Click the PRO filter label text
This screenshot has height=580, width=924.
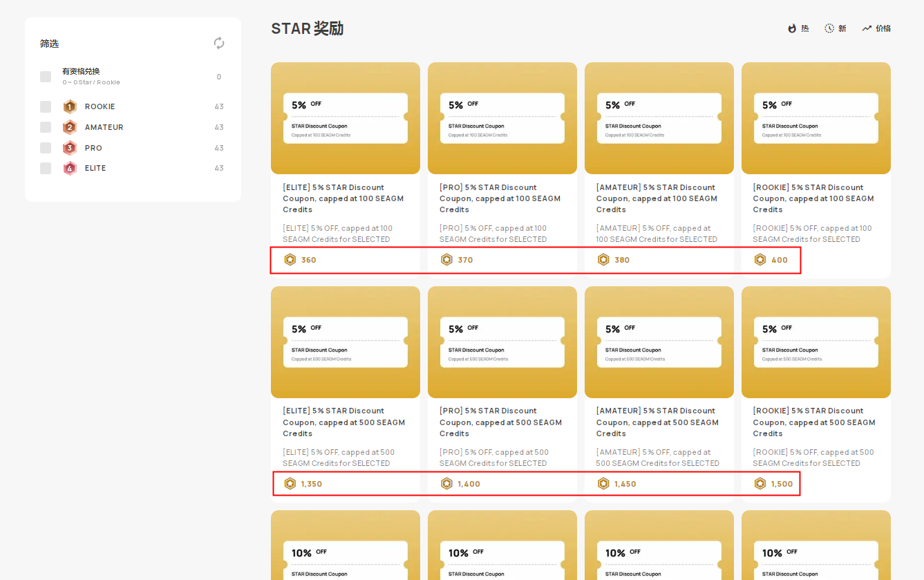[x=93, y=148]
